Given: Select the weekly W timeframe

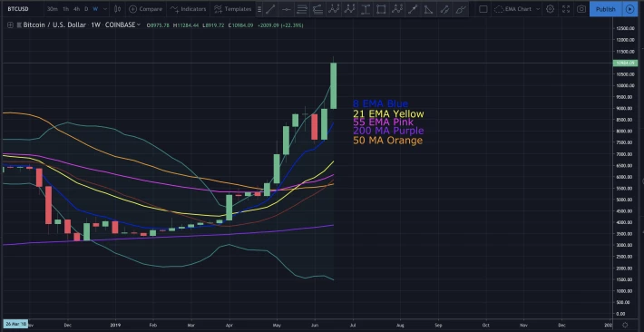Looking at the screenshot, I should coord(95,9).
